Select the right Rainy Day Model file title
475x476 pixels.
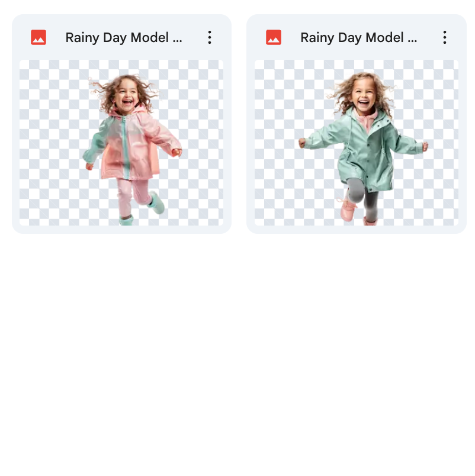coord(359,37)
